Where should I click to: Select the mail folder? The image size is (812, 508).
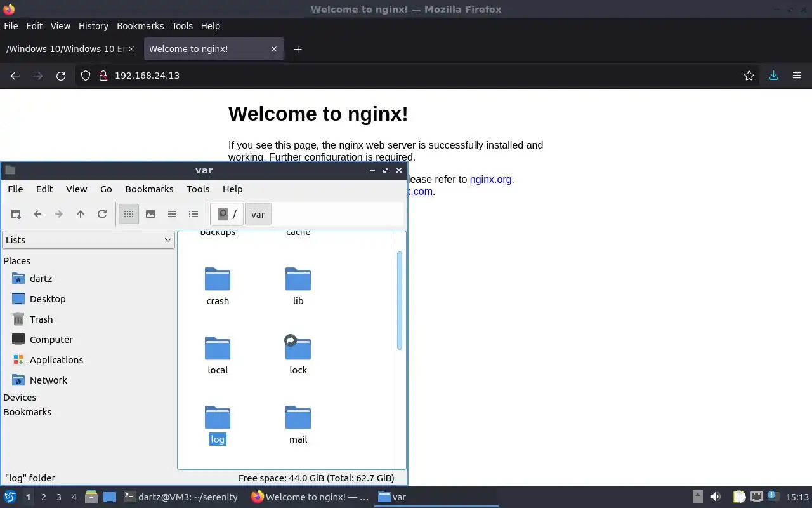pos(298,425)
